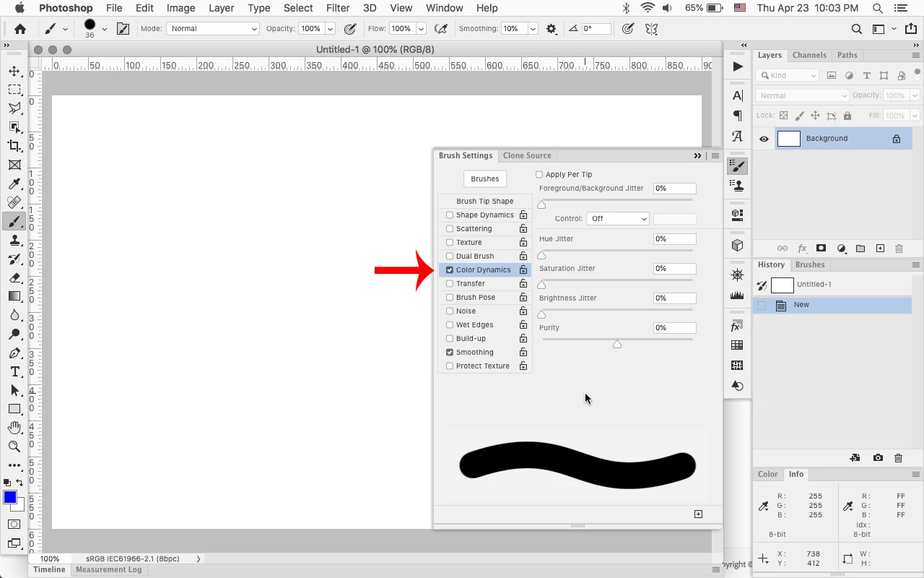Open the Layer menu
924x578 pixels.
point(221,8)
